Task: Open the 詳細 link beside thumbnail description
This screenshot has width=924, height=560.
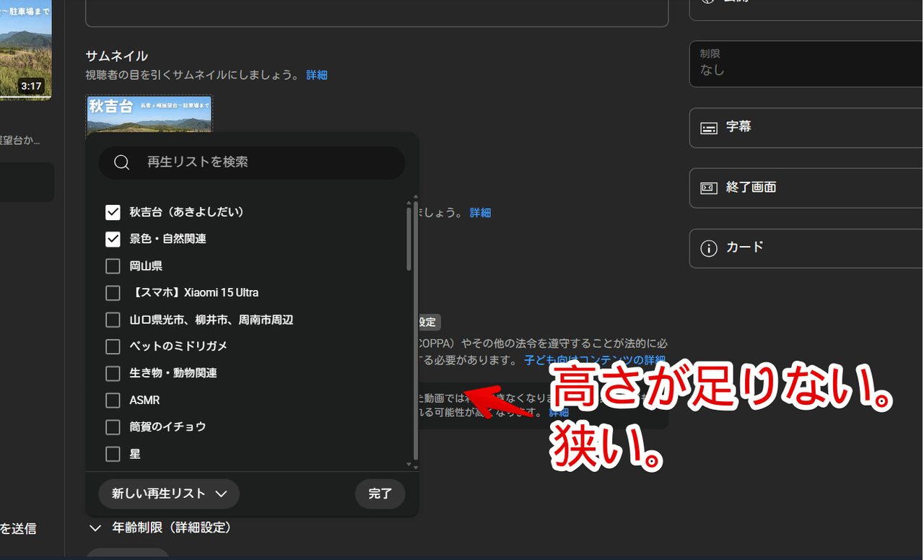Action: pos(316,75)
